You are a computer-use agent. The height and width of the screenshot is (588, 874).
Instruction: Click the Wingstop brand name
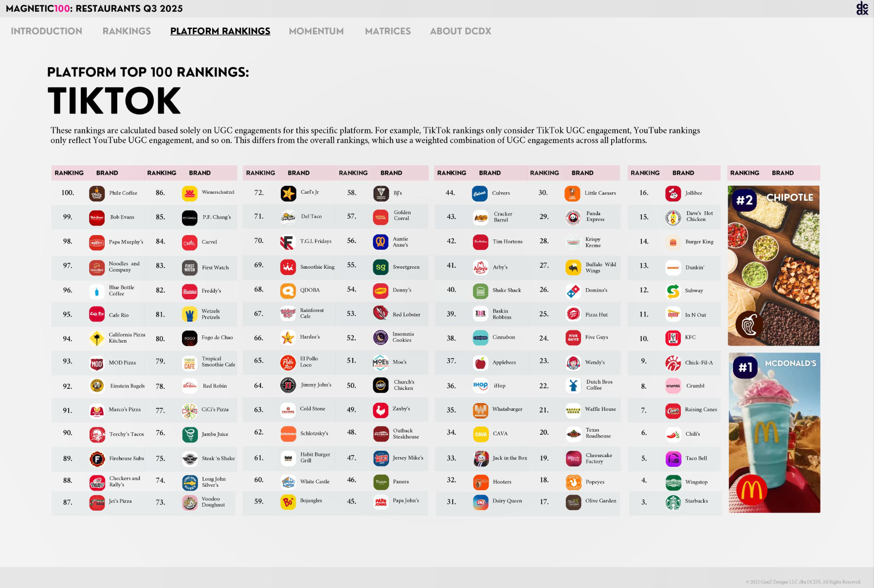(x=696, y=482)
